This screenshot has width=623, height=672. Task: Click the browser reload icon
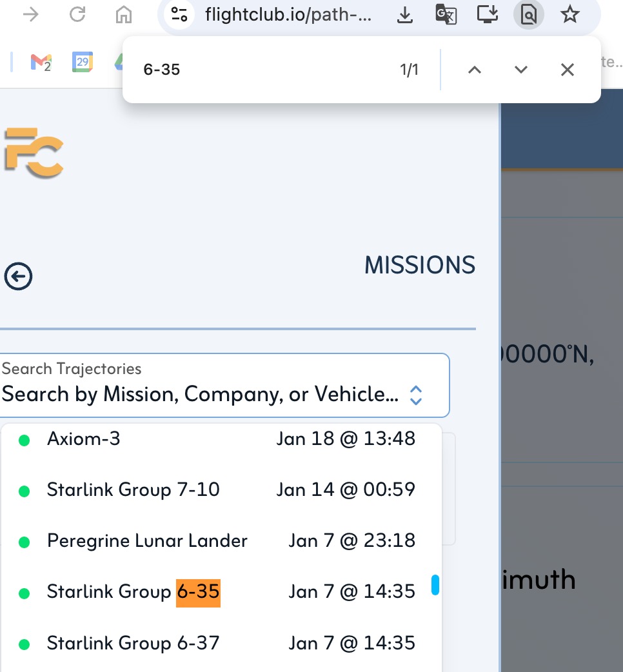(77, 14)
